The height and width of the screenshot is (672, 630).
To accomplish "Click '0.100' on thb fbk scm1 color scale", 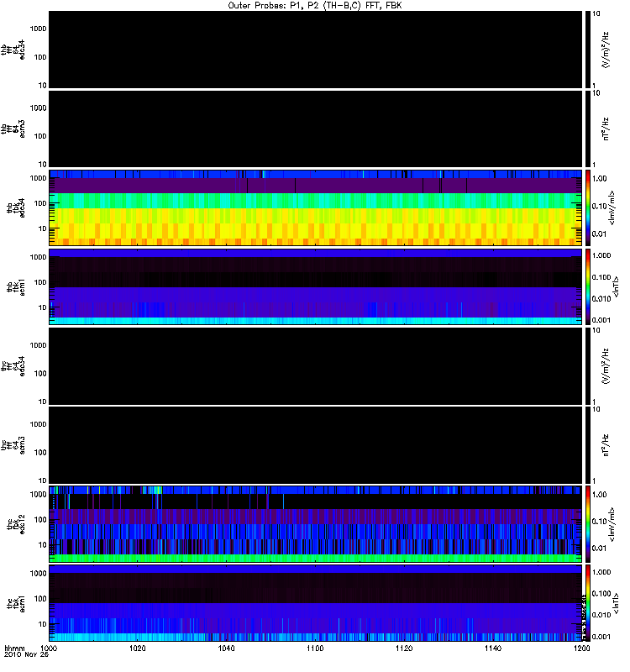I will click(601, 277).
